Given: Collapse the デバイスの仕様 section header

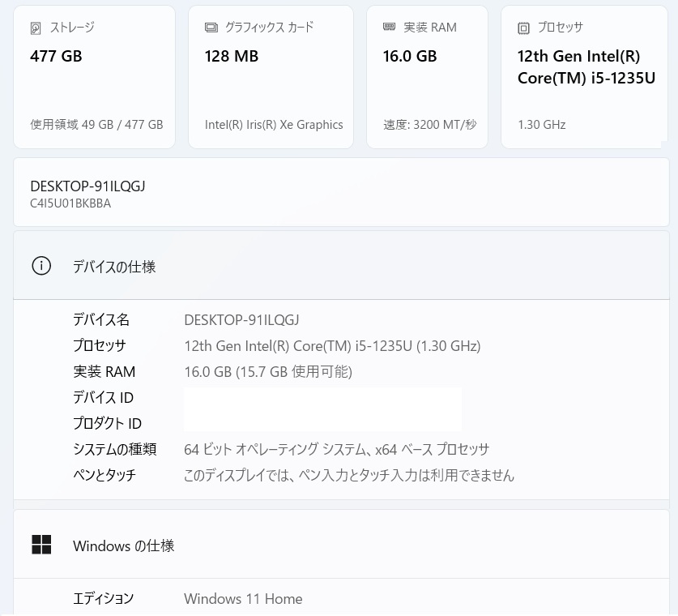Looking at the screenshot, I should 341,265.
